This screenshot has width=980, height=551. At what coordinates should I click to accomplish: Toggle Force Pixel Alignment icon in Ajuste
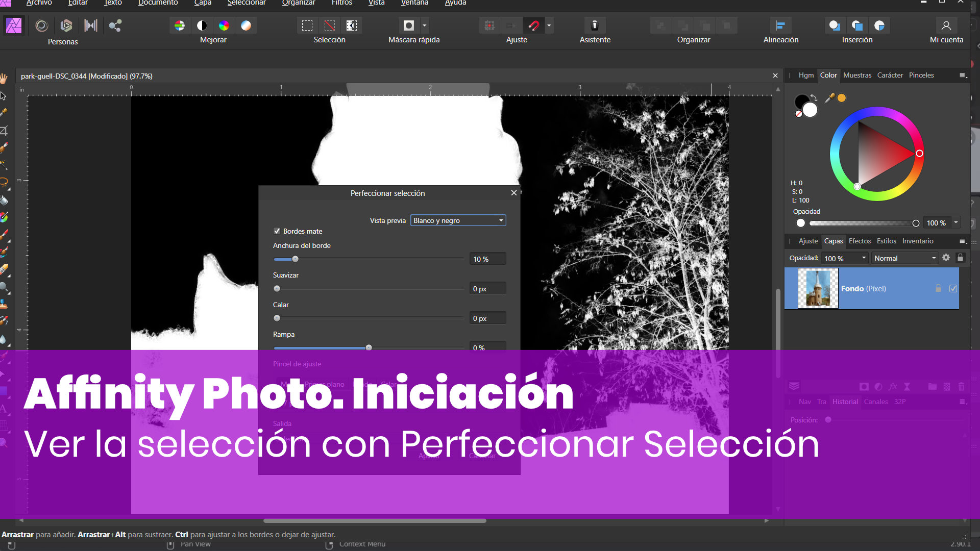489,26
